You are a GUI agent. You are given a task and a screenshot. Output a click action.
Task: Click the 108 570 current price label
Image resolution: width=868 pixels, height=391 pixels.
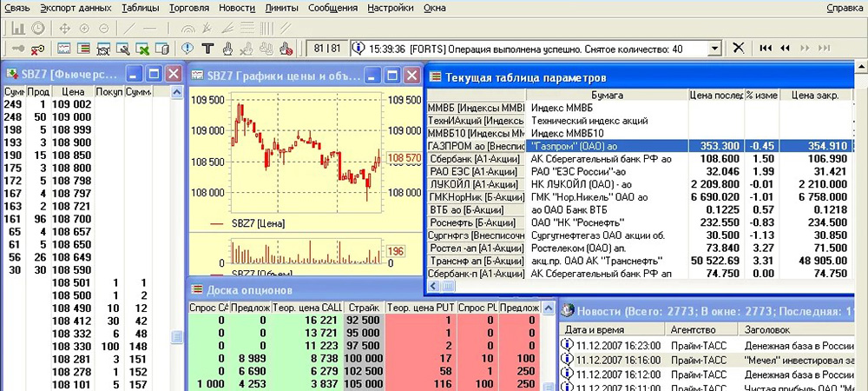(x=404, y=158)
